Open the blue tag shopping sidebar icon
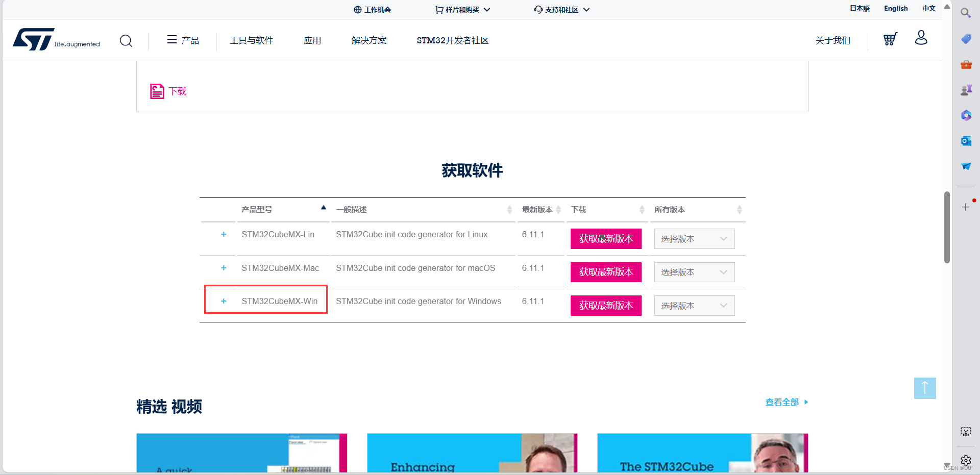 pyautogui.click(x=966, y=39)
